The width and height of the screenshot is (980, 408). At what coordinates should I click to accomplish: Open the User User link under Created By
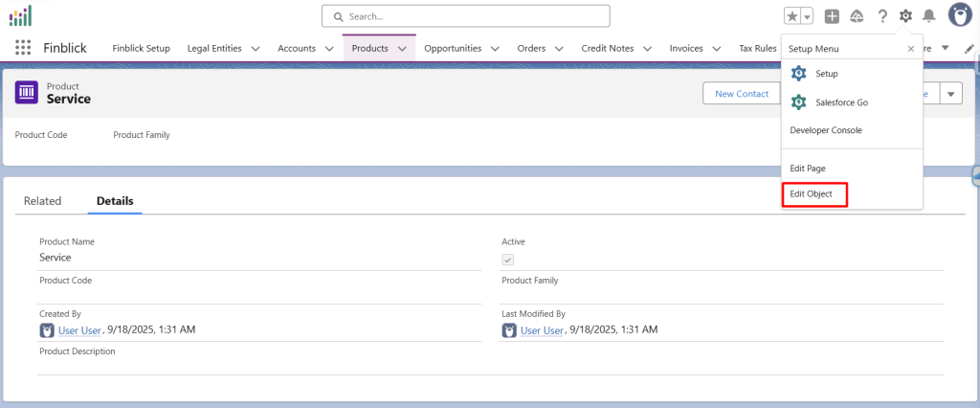tap(80, 330)
